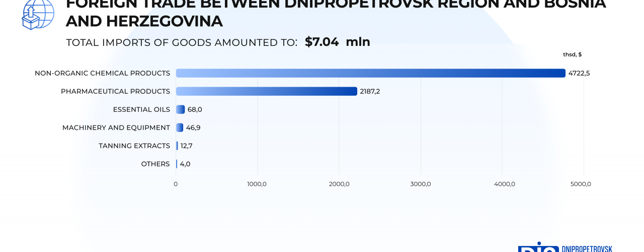
Task: Click the thsd, $ unit label
Action: pos(572,54)
